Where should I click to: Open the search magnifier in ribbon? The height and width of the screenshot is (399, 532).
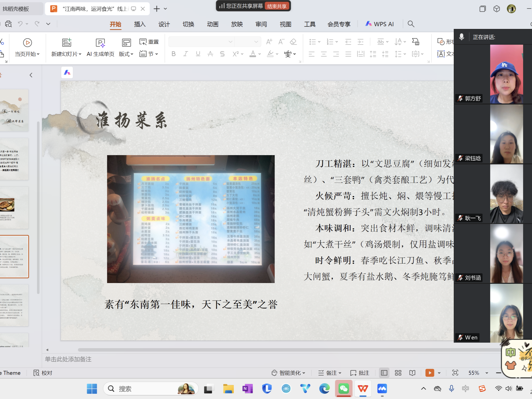(x=411, y=24)
